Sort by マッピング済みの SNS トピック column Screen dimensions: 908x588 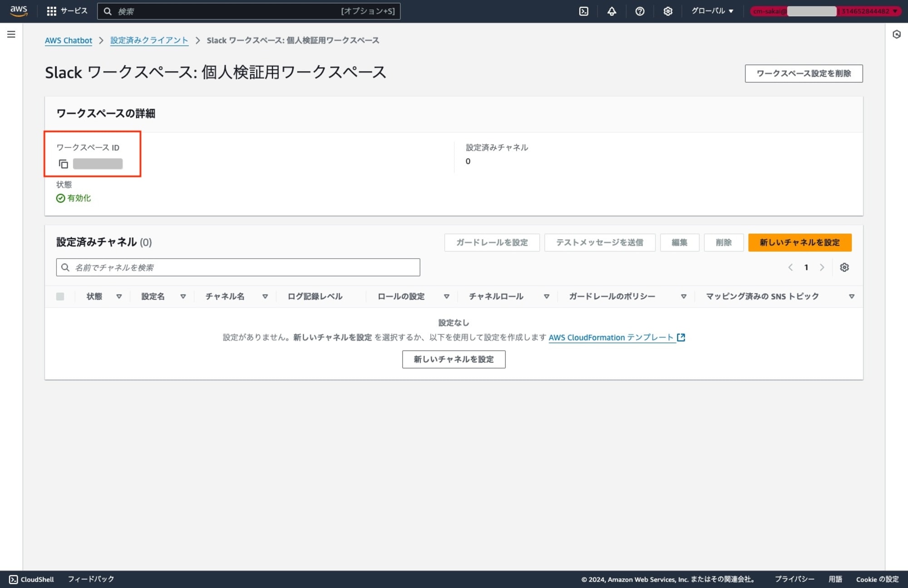[x=852, y=296]
